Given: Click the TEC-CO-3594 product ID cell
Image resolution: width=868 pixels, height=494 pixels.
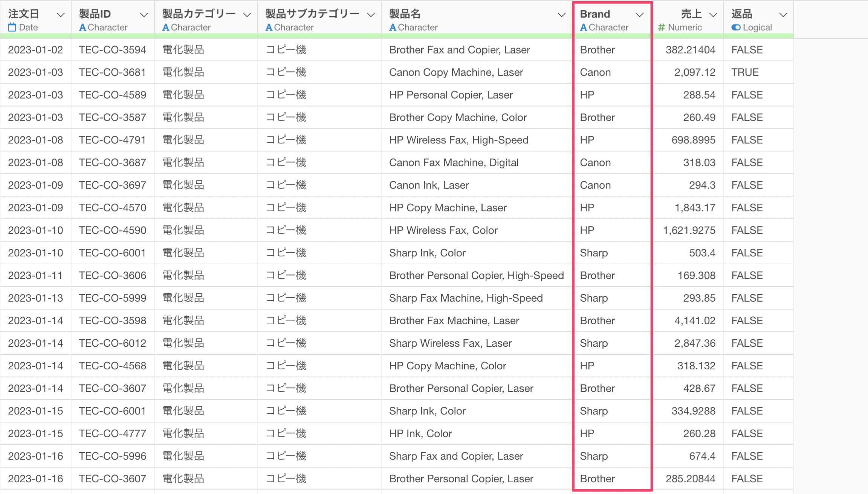Looking at the screenshot, I should pyautogui.click(x=113, y=50).
